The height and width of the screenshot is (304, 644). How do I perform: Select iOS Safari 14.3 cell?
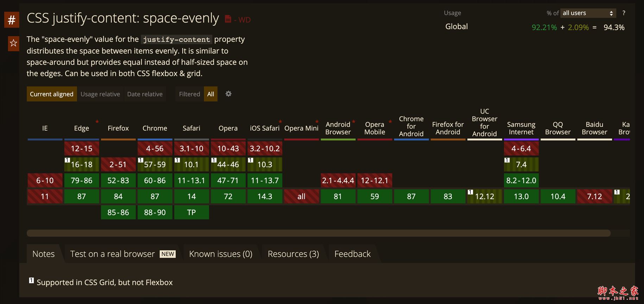click(265, 196)
